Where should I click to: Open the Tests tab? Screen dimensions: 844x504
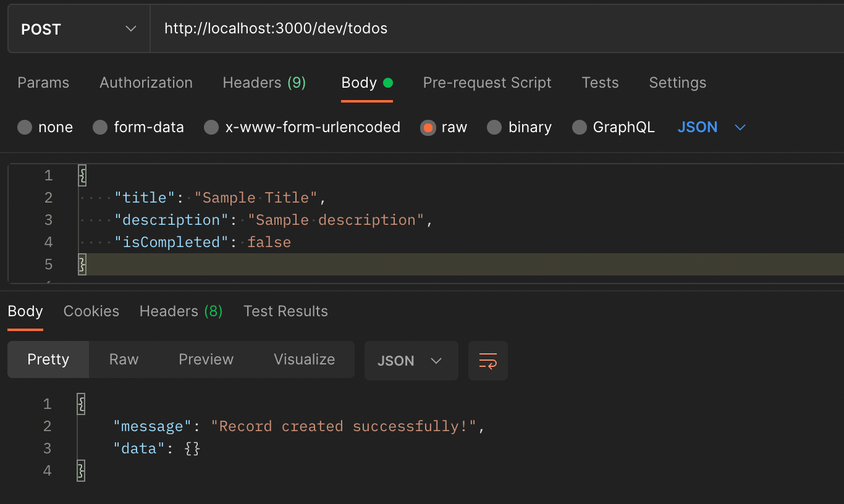600,83
